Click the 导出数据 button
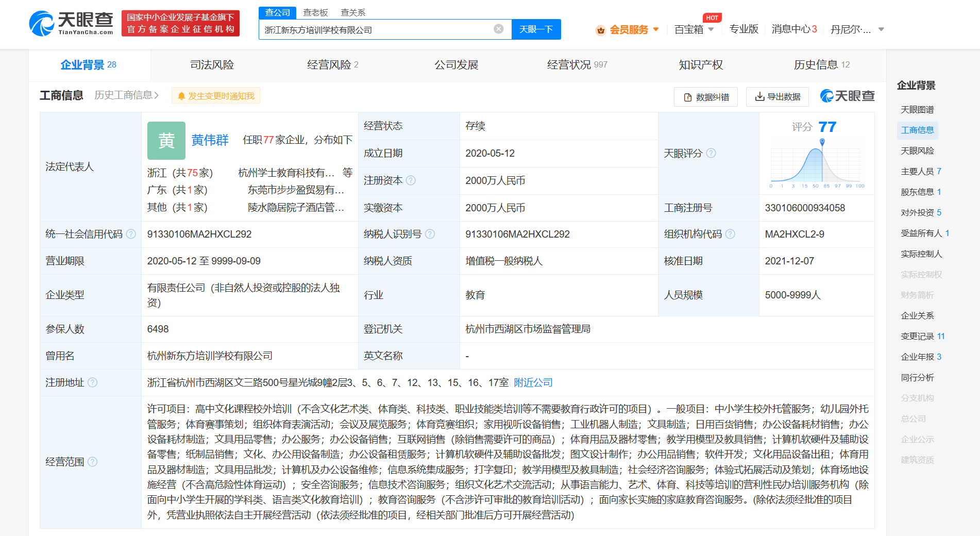Screen dimensions: 980x536 tap(777, 97)
